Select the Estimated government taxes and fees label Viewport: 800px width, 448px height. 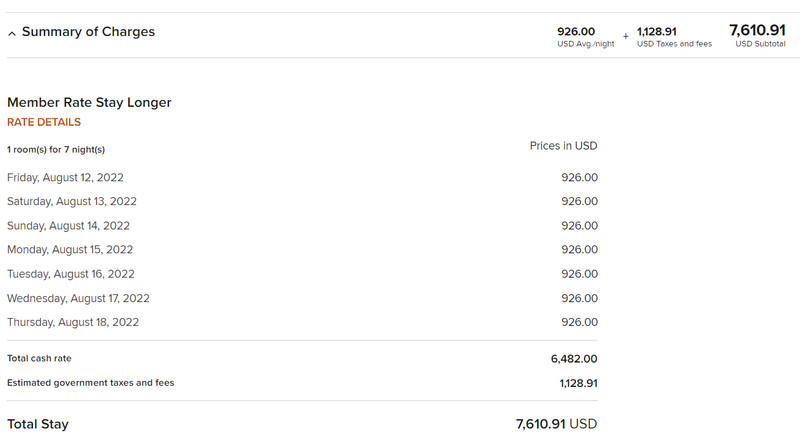coord(90,383)
